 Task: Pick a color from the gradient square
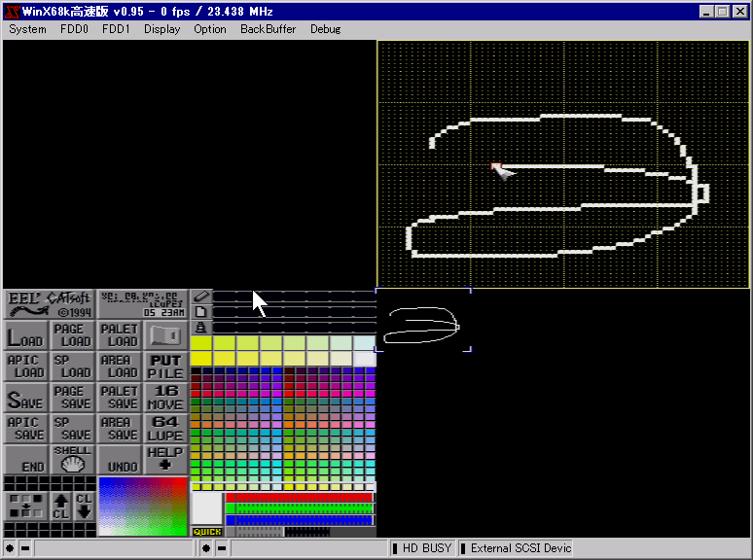[x=142, y=506]
